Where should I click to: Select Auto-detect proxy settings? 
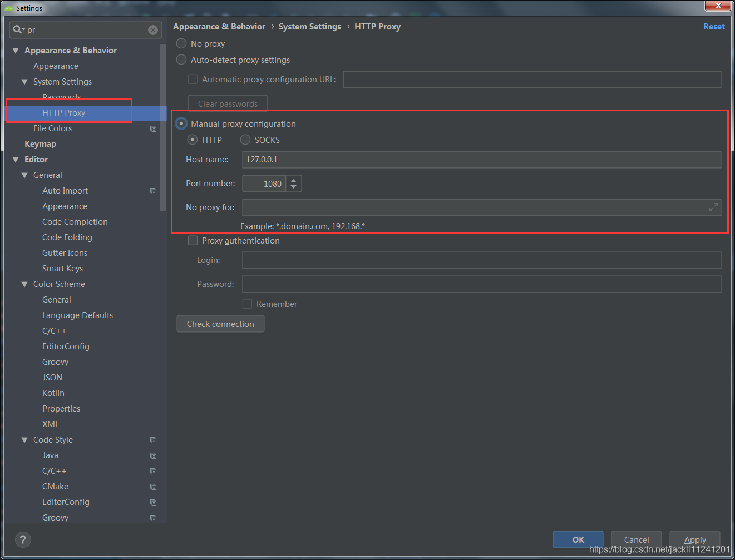[x=181, y=60]
